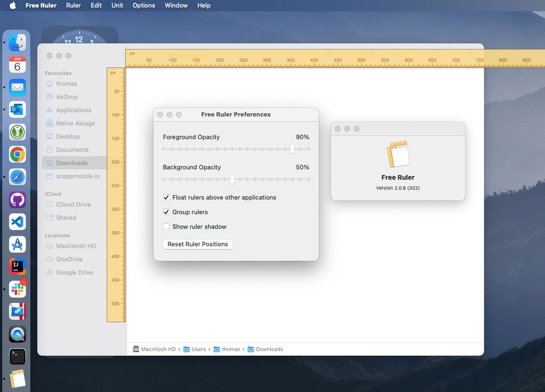The width and height of the screenshot is (545, 392).
Task: Open the KeePassXC green key Dock icon
Action: [17, 132]
